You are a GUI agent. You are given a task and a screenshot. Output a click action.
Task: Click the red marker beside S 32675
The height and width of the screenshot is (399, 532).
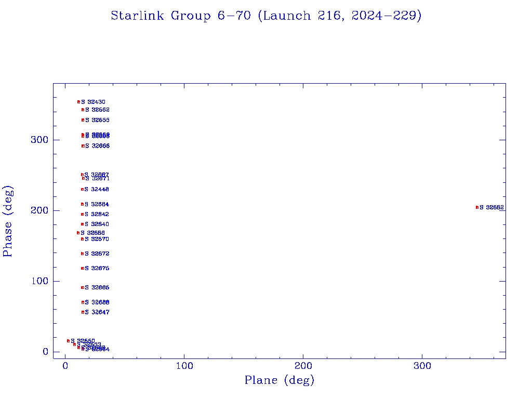tap(83, 269)
